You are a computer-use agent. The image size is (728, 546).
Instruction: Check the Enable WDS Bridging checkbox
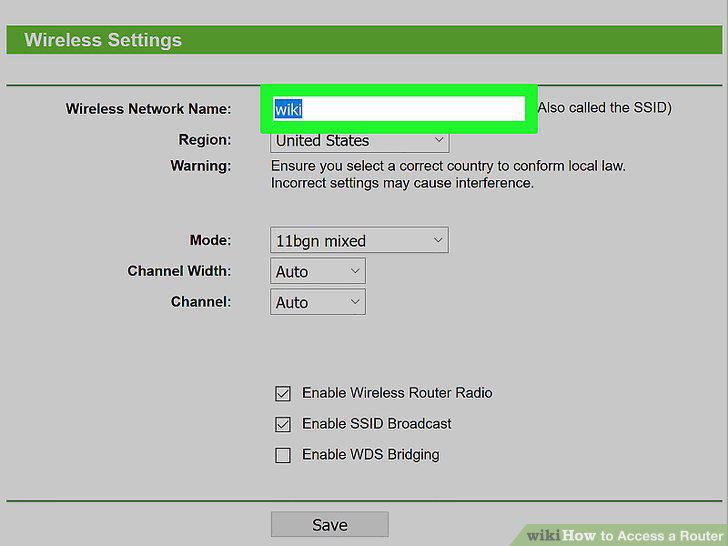[x=283, y=455]
